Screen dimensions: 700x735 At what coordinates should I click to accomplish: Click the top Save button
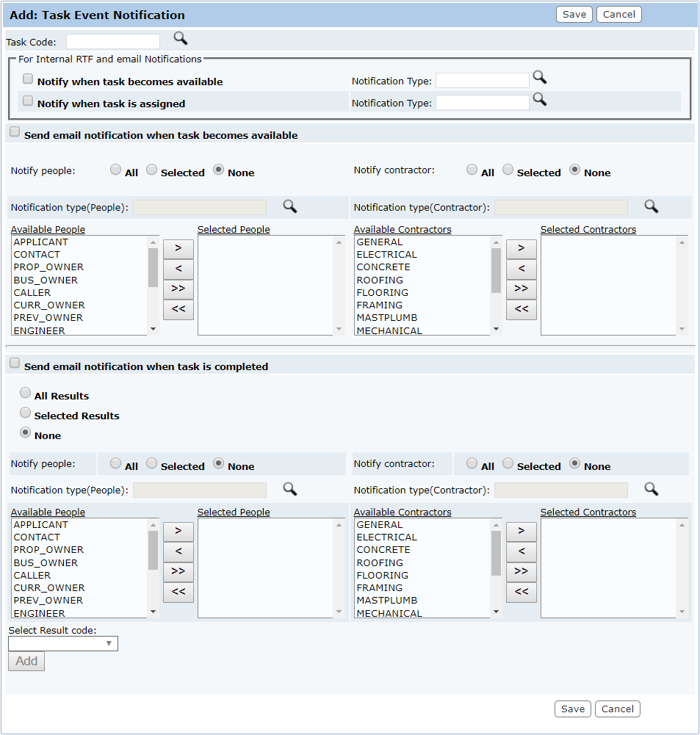click(x=574, y=15)
